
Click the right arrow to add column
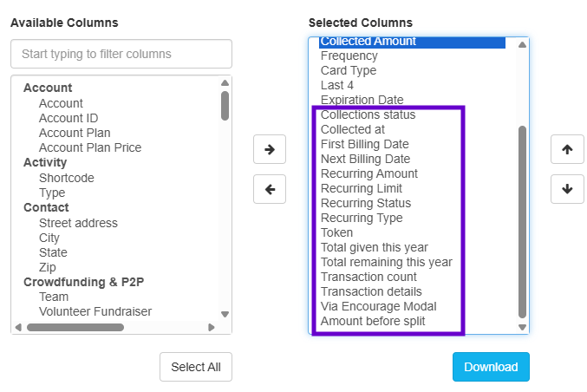tap(269, 149)
